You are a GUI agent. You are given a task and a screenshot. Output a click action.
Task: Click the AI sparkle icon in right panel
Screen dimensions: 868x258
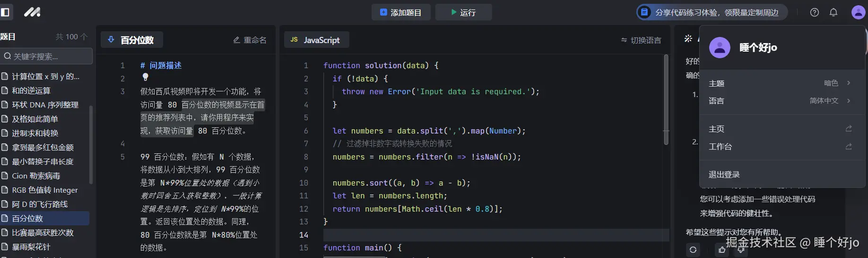pos(688,39)
